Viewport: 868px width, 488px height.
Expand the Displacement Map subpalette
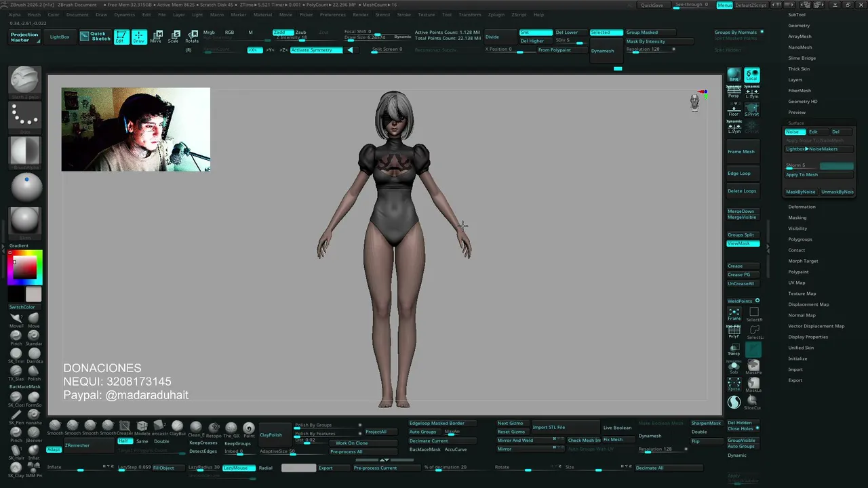tap(808, 304)
